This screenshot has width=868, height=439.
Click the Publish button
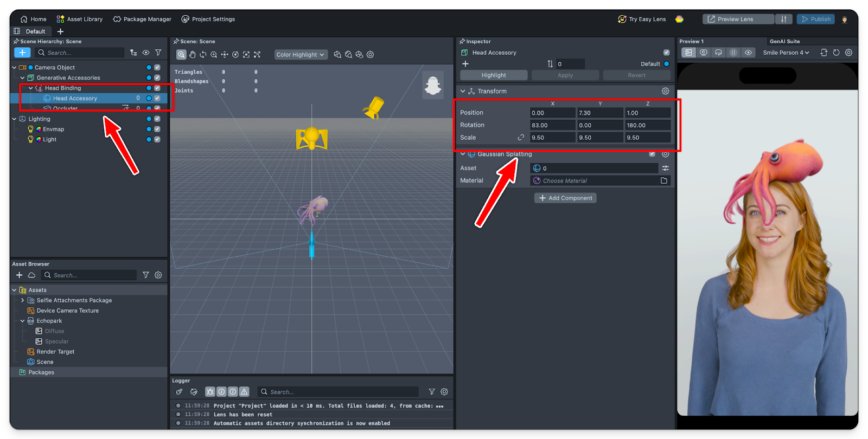point(816,19)
